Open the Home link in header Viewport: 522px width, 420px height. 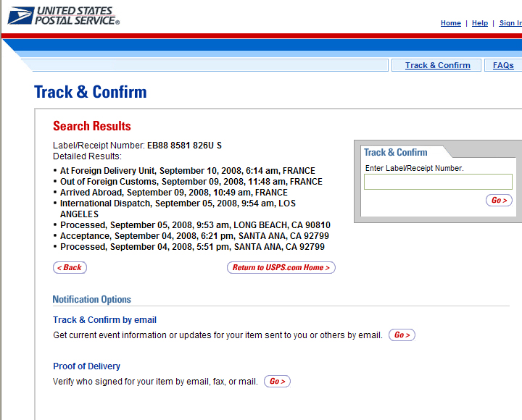point(450,23)
